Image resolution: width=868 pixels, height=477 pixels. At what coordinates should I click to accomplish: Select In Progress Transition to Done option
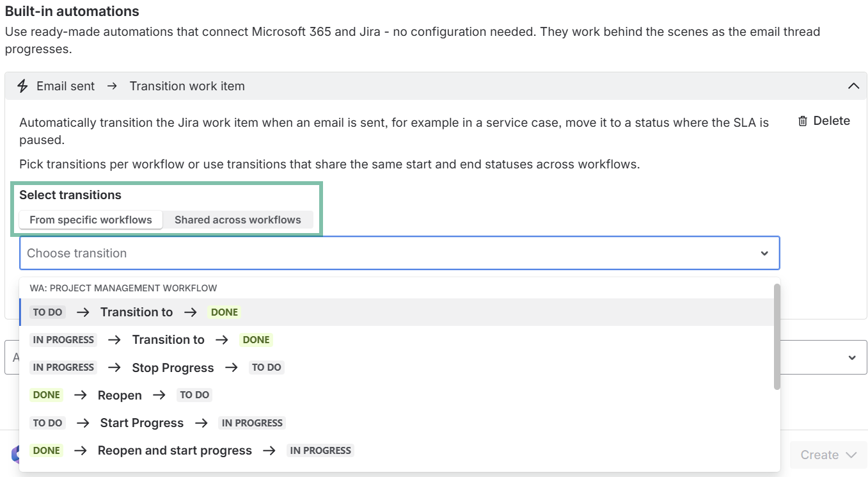pos(168,340)
